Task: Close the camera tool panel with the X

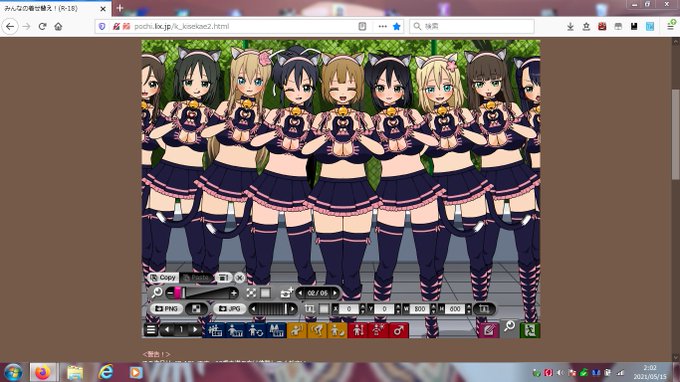Action: click(239, 277)
